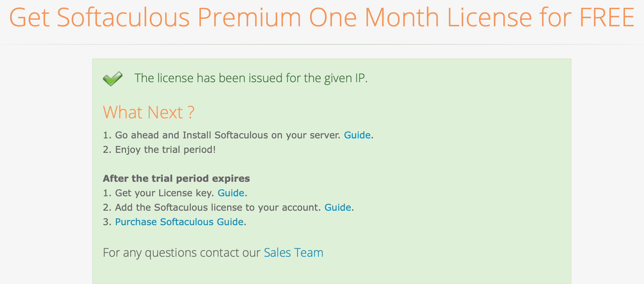644x284 pixels.
Task: Click the 'What Next ?' heading
Action: click(149, 112)
